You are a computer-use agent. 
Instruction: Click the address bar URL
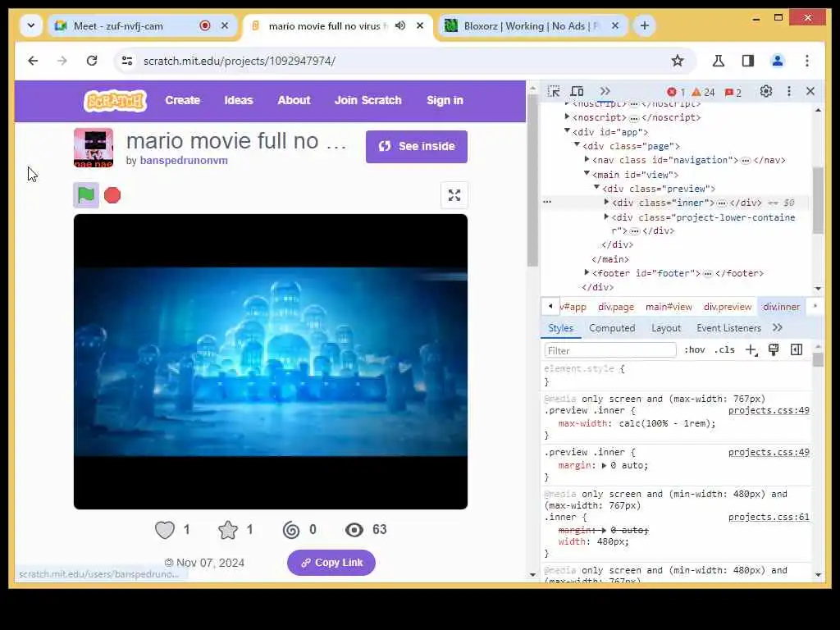point(240,61)
